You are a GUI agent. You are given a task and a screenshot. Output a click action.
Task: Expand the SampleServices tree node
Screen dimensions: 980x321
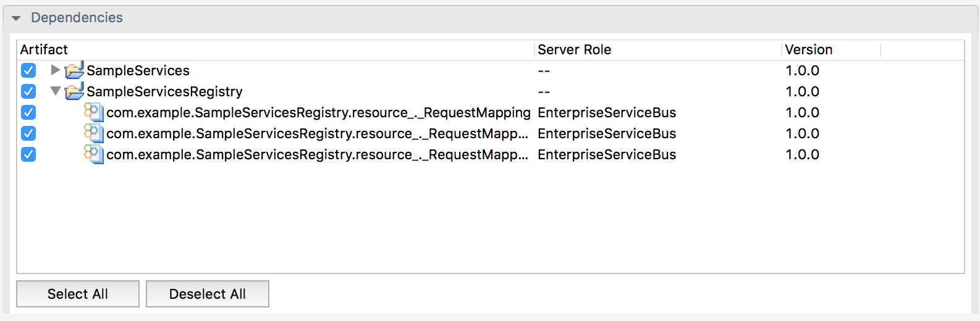point(55,70)
